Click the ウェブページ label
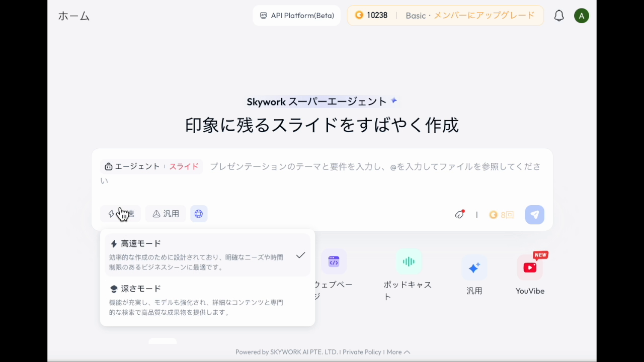This screenshot has width=644, height=362. pos(333,291)
